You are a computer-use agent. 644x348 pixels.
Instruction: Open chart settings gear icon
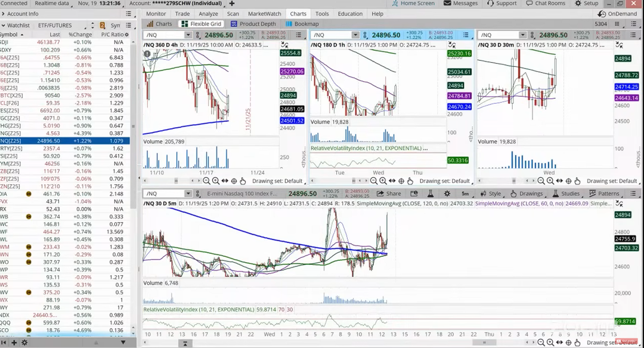[x=447, y=193]
